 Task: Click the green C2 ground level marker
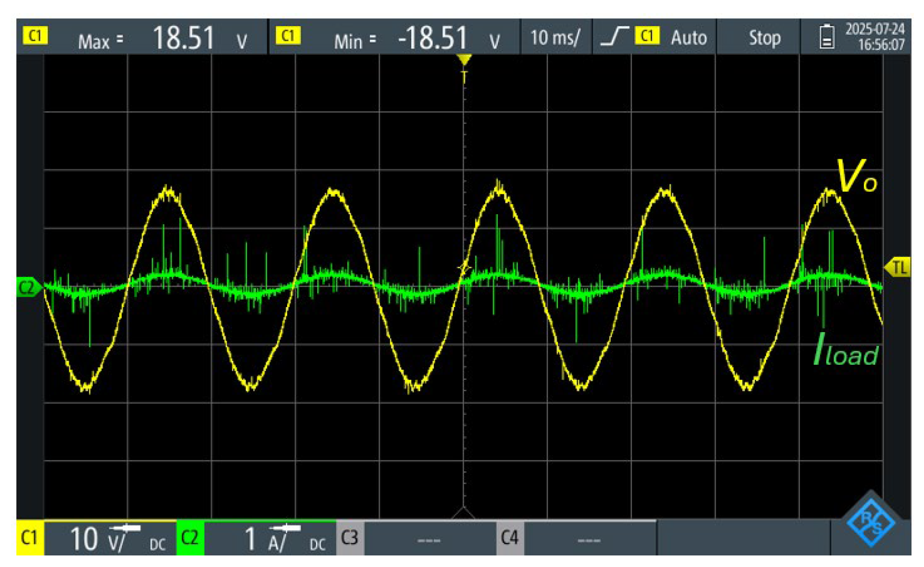tap(27, 287)
